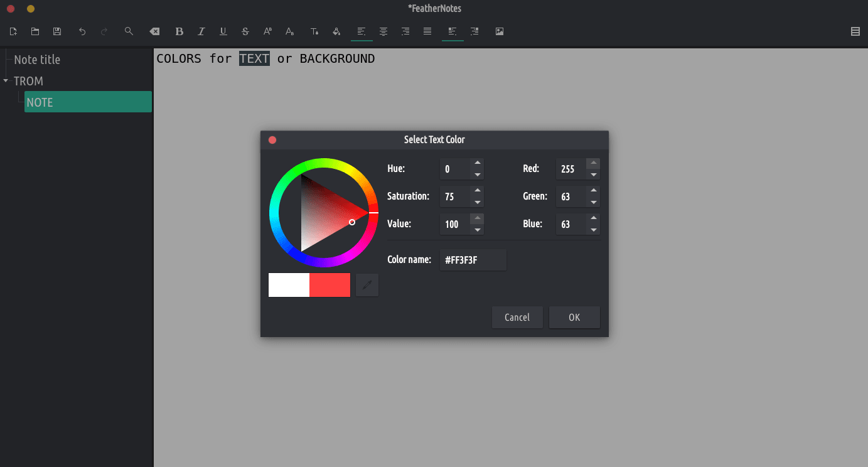The height and width of the screenshot is (467, 868).
Task: Click the Color name hex field
Action: pos(473,260)
